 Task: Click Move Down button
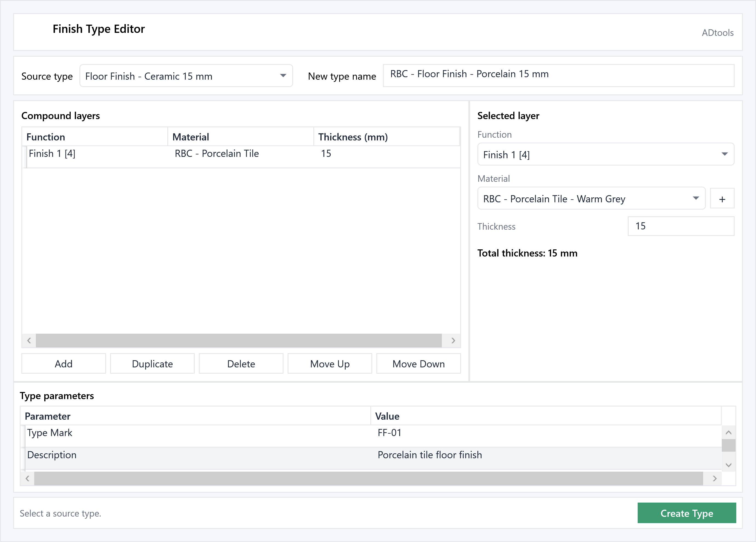(419, 364)
